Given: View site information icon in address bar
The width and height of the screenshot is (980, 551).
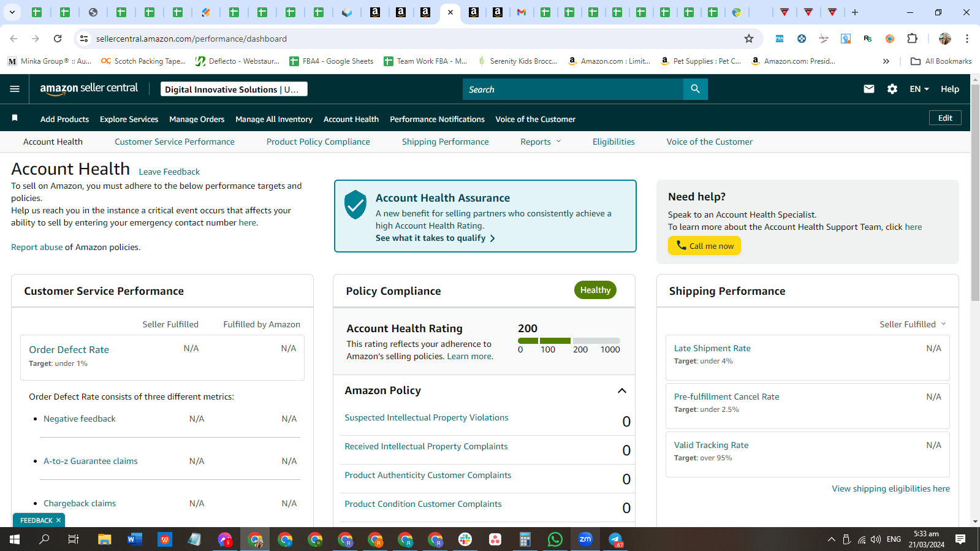Looking at the screenshot, I should pyautogui.click(x=84, y=39).
